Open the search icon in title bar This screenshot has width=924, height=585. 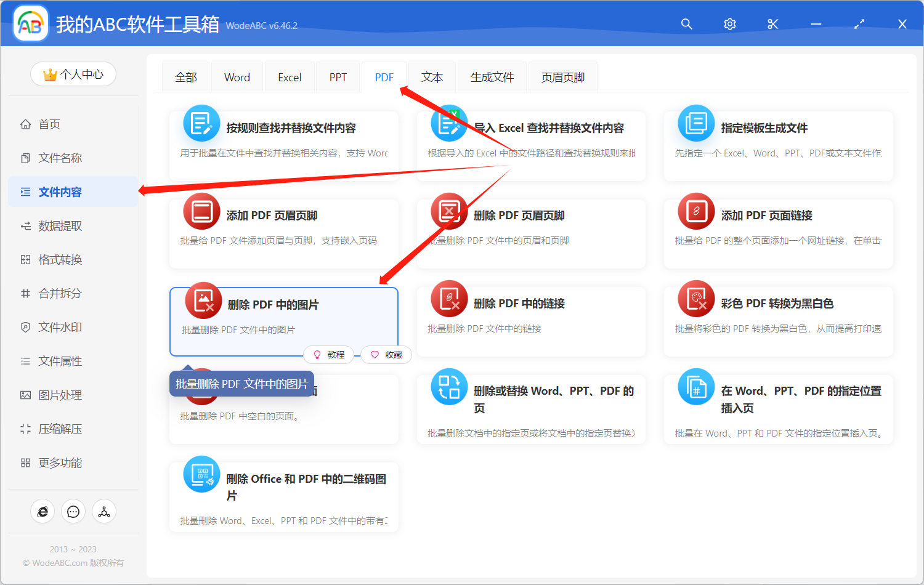coord(686,24)
